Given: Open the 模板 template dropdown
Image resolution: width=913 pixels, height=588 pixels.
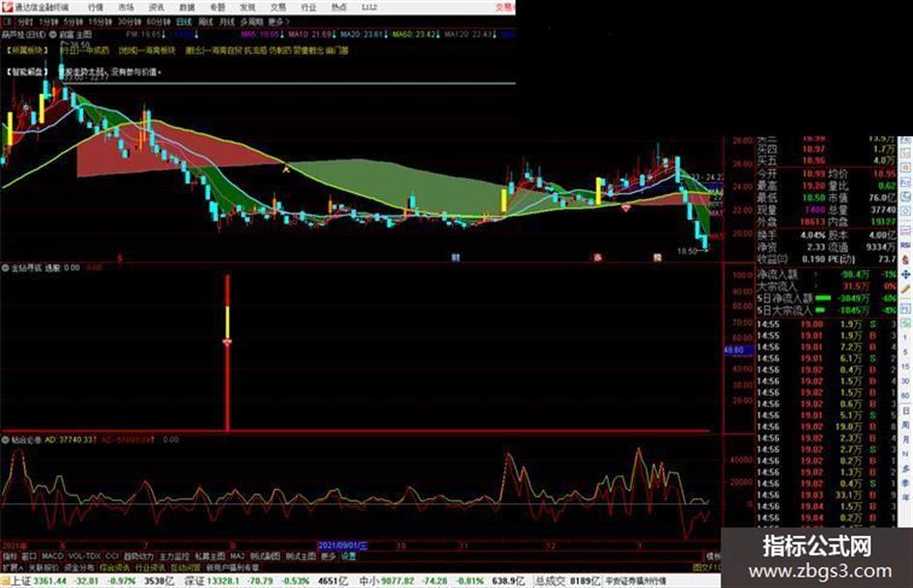Looking at the screenshot, I should tap(713, 556).
